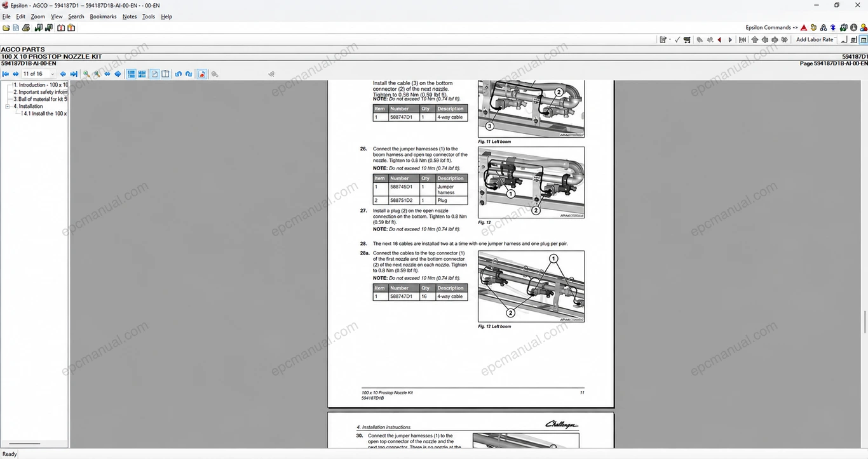
Task: Jump to the last page
Action: [x=74, y=74]
